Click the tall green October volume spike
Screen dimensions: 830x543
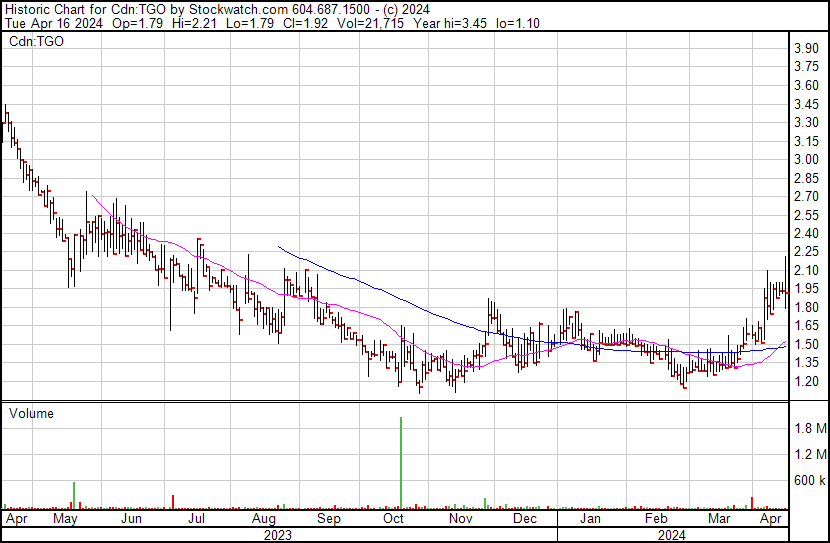coord(401,463)
